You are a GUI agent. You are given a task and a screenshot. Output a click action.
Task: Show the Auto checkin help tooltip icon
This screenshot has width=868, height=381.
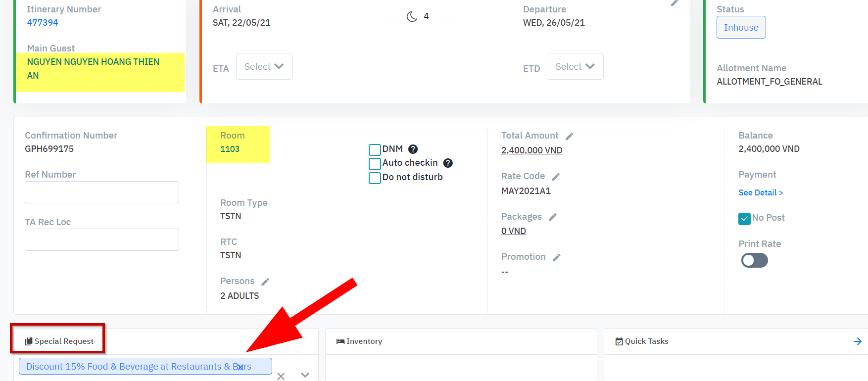(448, 163)
